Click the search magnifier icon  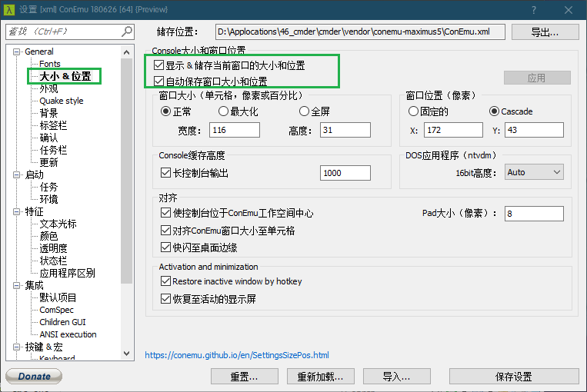(x=127, y=32)
